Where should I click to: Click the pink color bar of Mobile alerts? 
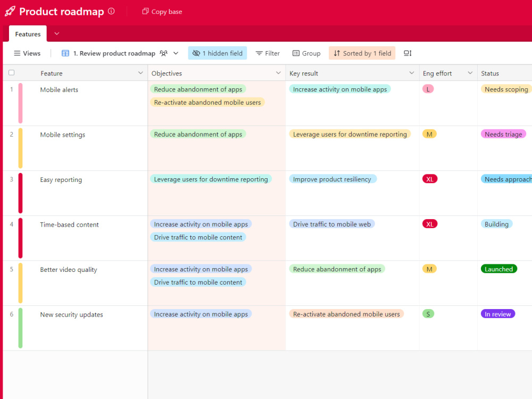[20, 103]
